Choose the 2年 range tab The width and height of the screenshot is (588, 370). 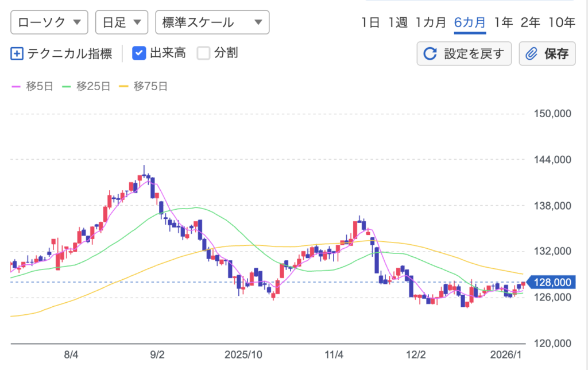coord(530,23)
